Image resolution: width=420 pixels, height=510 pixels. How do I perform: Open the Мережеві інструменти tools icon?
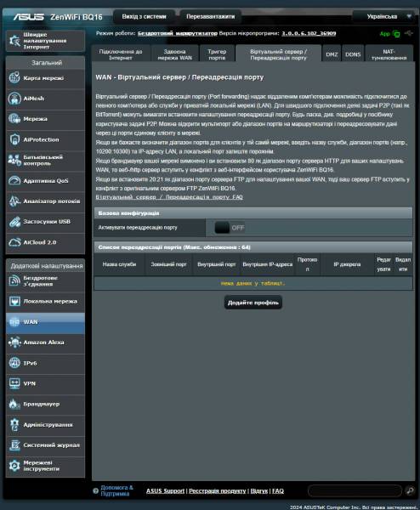coord(14,466)
